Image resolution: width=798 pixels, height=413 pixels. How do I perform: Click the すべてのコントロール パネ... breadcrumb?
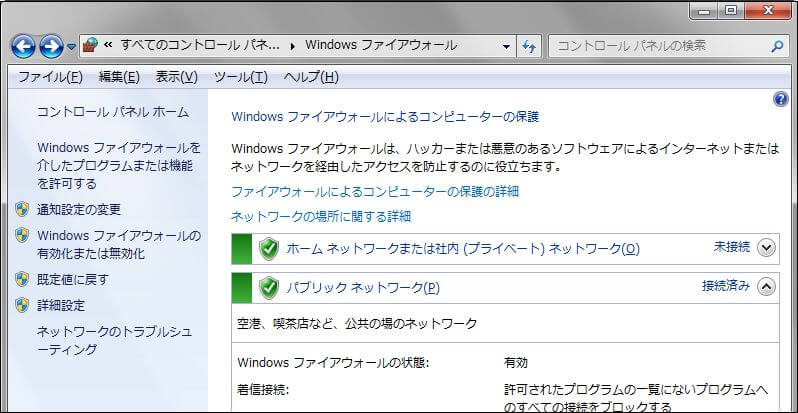click(x=200, y=45)
